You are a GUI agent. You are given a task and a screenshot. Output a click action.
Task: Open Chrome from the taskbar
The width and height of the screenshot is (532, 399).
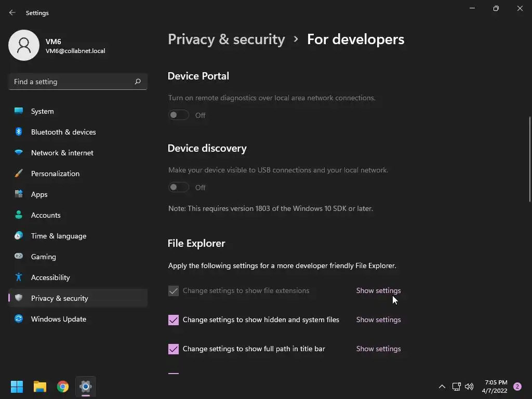63,387
